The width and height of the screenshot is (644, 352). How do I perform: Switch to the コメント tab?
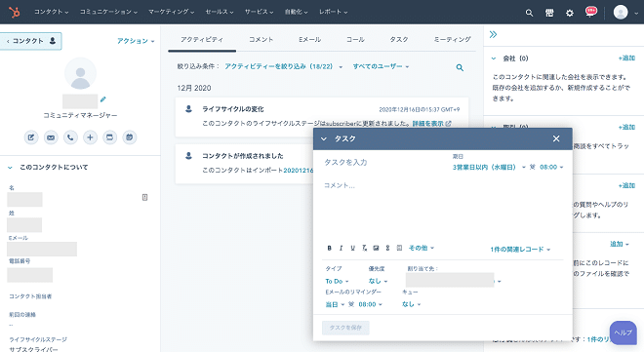coord(261,39)
